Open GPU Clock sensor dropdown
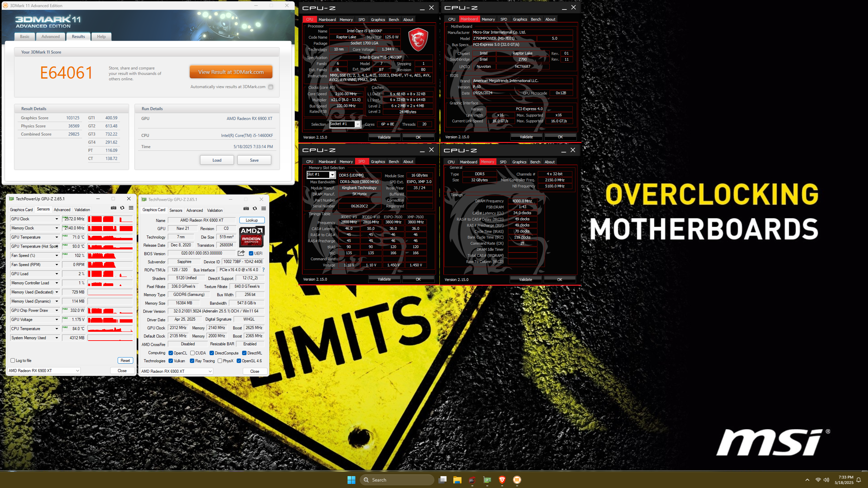 pos(57,219)
